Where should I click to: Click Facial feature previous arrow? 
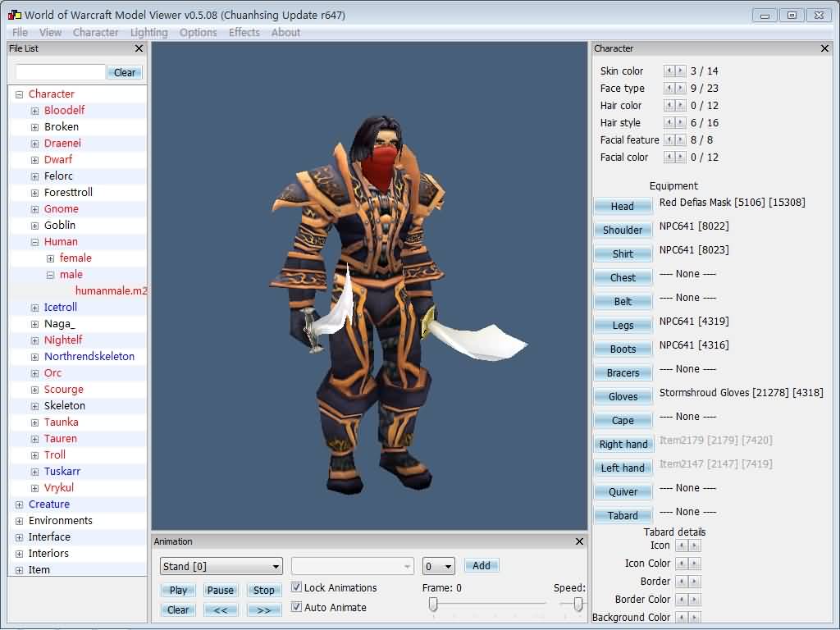click(669, 139)
